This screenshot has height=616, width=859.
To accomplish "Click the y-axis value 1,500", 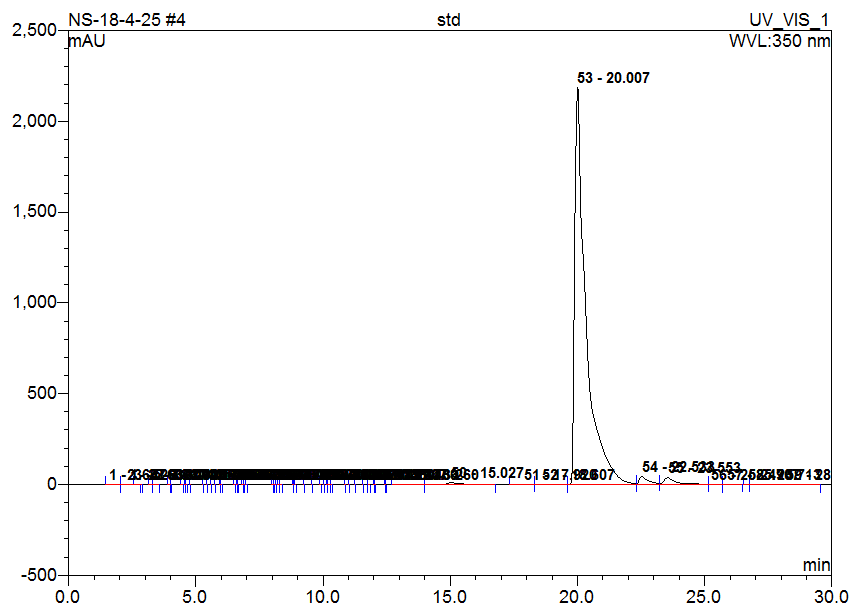I will [x=34, y=212].
